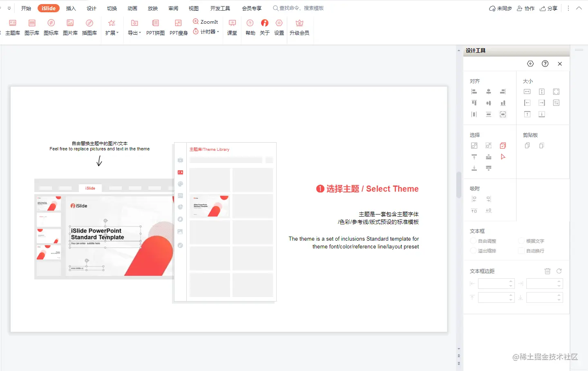Image resolution: width=588 pixels, height=371 pixels.
Task: Open the 图片库 (Picture Library)
Action: click(x=70, y=27)
